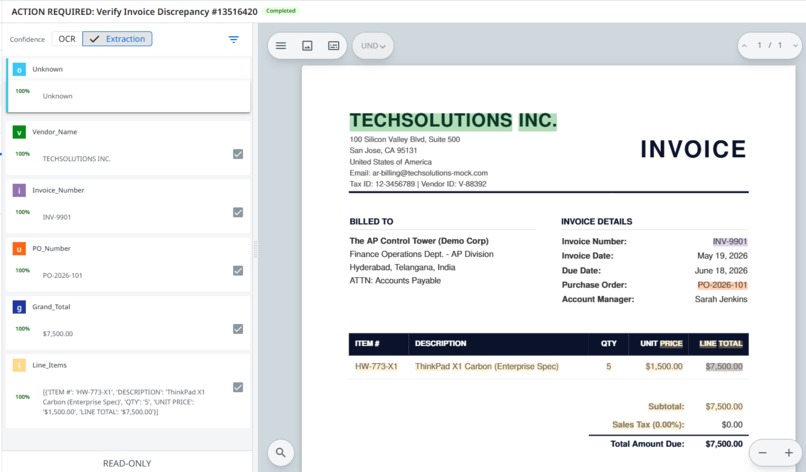
Task: Click the orange PO_Number field icon
Action: coord(19,249)
